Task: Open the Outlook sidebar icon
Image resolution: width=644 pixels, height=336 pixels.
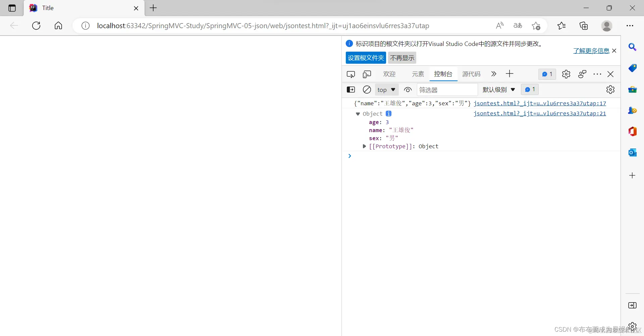Action: 632,153
